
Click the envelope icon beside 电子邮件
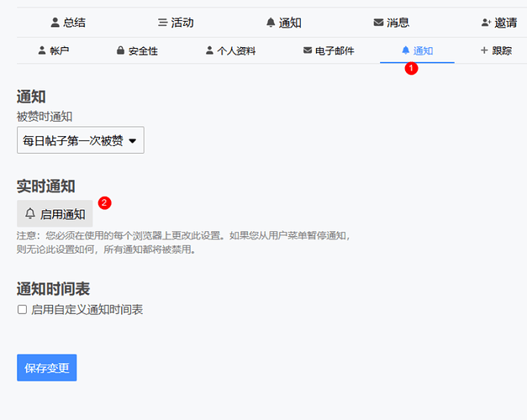point(308,51)
